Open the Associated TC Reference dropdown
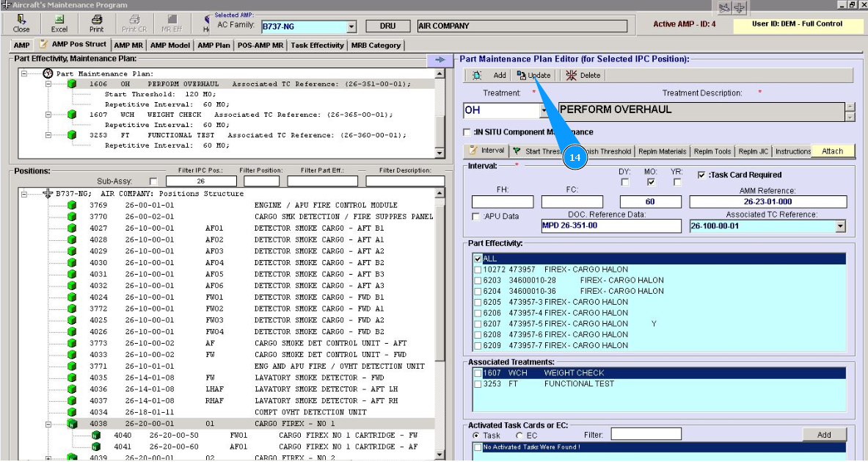 [840, 227]
